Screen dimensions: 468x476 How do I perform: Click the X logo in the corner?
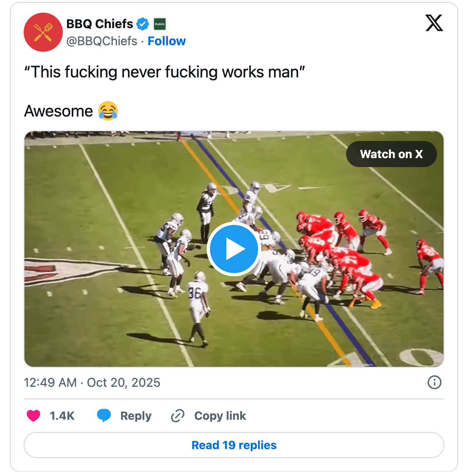click(x=434, y=23)
